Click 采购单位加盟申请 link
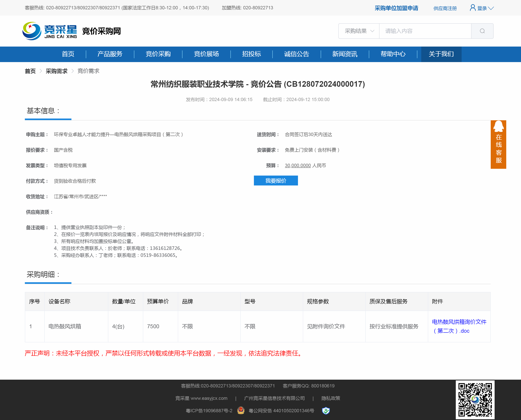521x420 pixels. pyautogui.click(x=396, y=8)
